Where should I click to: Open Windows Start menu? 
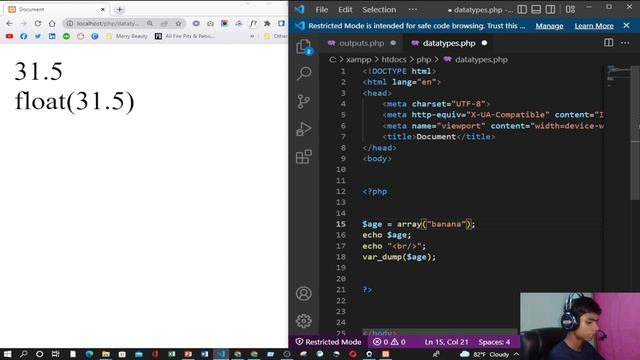[x=7, y=354]
